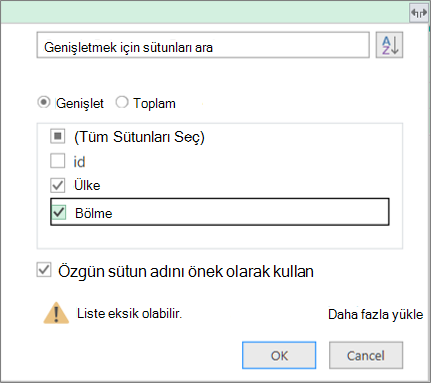Toggle 'Özgün sütun adını önek olarak kullan' checkbox

(x=44, y=270)
